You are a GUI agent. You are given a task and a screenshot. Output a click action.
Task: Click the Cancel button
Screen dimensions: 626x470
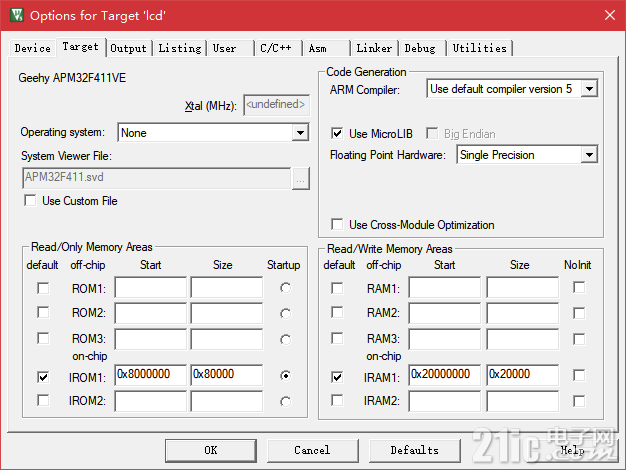(x=312, y=450)
